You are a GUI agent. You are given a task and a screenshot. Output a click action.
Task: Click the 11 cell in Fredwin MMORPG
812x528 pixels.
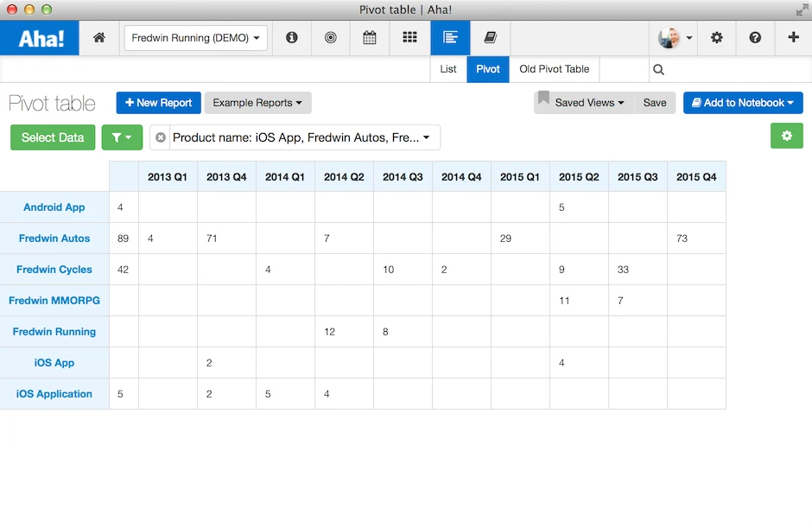pyautogui.click(x=579, y=301)
